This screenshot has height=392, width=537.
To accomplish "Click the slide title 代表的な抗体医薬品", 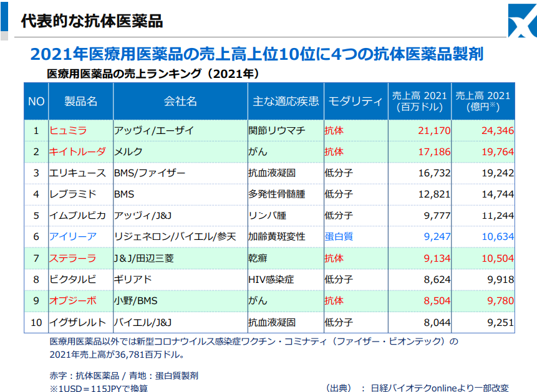I will [x=92, y=21].
